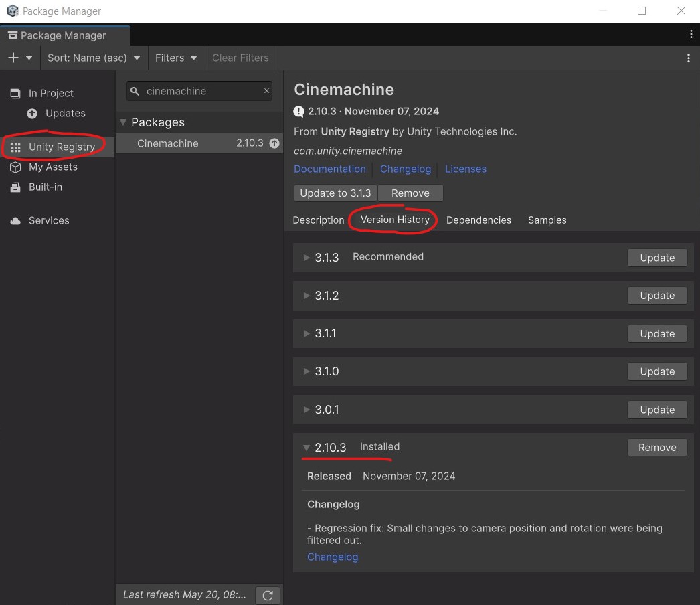This screenshot has width=700, height=605.
Task: Open the Changelog link in 2.10.3 details
Action: 333,557
